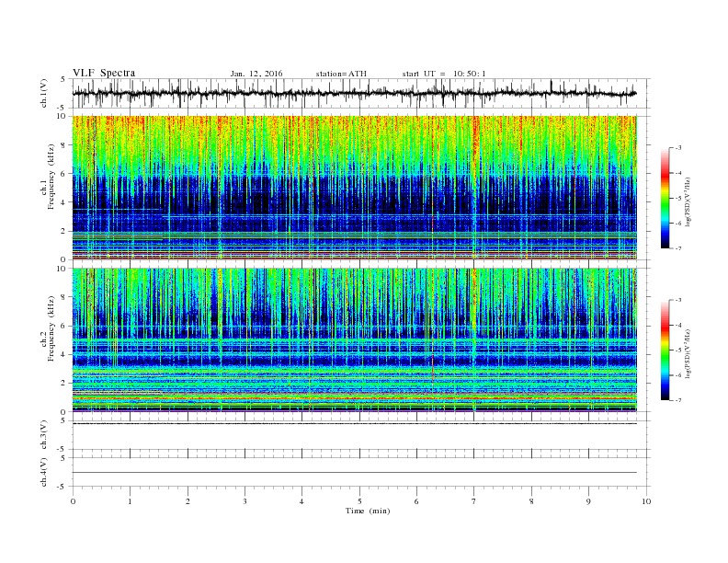Click tick label "10" at the Time axis end

click(x=646, y=501)
